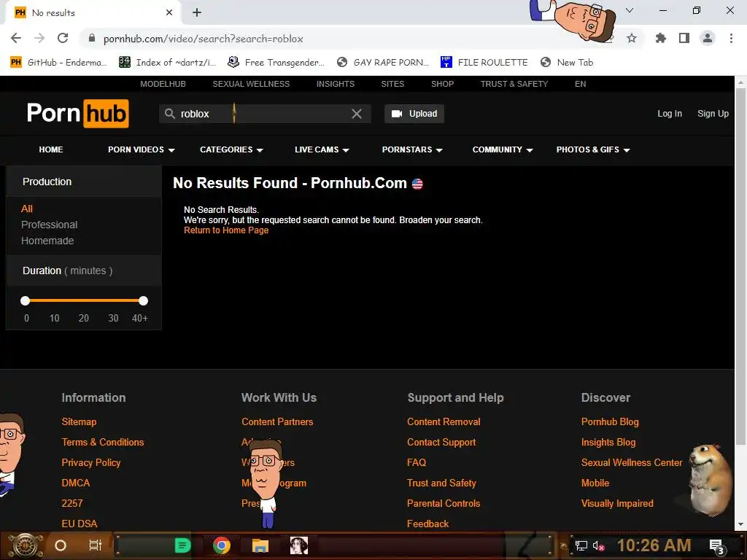
Task: Go back using the browser back arrow
Action: (16, 38)
